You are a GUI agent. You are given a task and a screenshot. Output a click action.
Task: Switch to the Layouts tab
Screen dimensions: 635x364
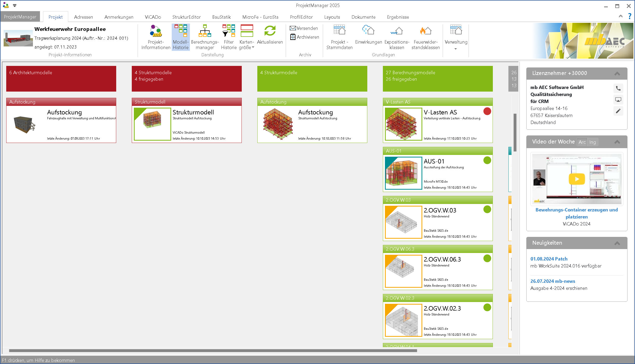pyautogui.click(x=332, y=17)
